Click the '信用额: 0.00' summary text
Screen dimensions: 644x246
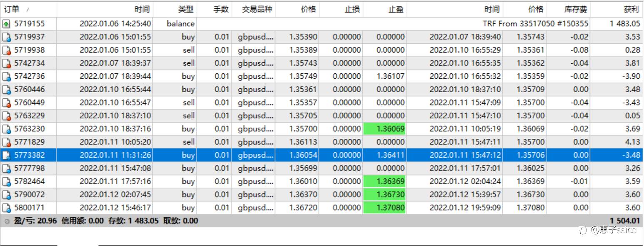pos(82,221)
